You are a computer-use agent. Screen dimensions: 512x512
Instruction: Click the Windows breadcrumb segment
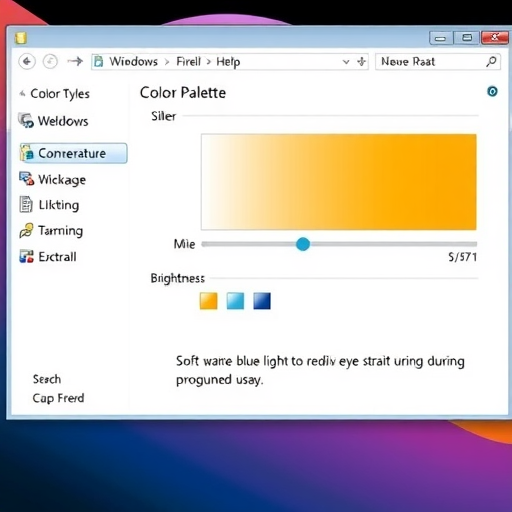133,62
